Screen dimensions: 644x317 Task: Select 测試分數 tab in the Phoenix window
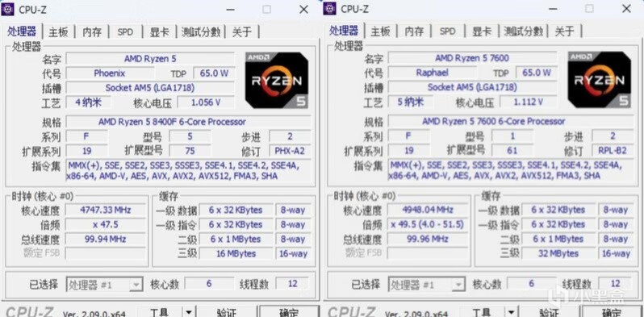pyautogui.click(x=201, y=32)
